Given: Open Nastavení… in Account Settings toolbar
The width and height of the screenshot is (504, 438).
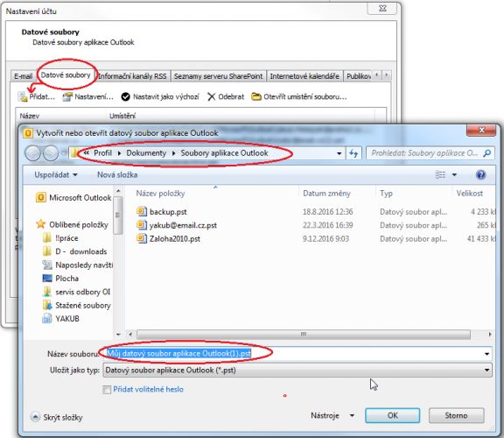Looking at the screenshot, I should 87,96.
